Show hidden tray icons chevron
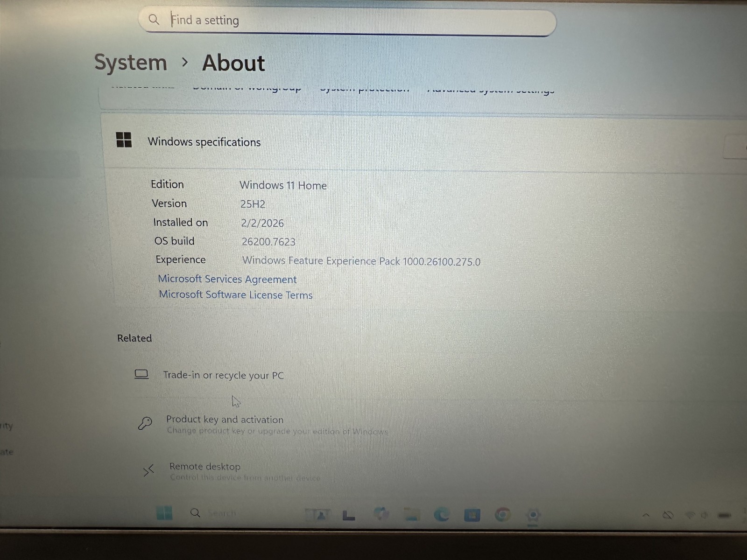This screenshot has height=560, width=747. coord(646,515)
